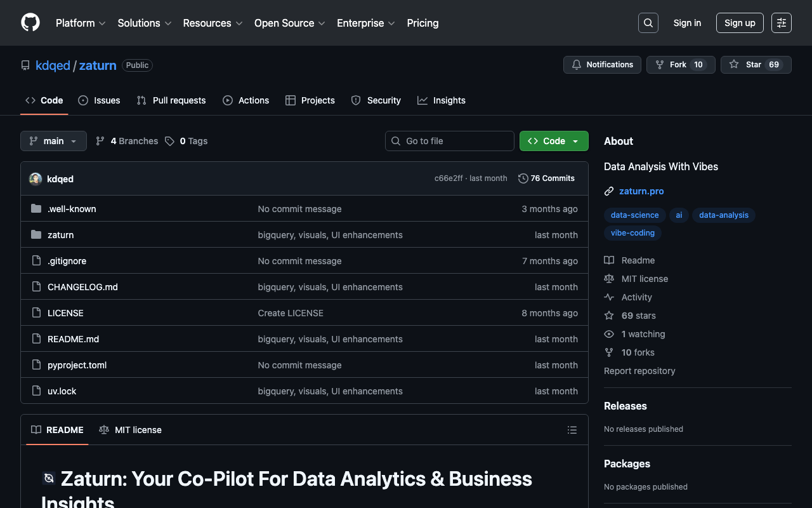Expand the green Code dropdown
Viewport: 812px width, 508px height.
pos(553,141)
